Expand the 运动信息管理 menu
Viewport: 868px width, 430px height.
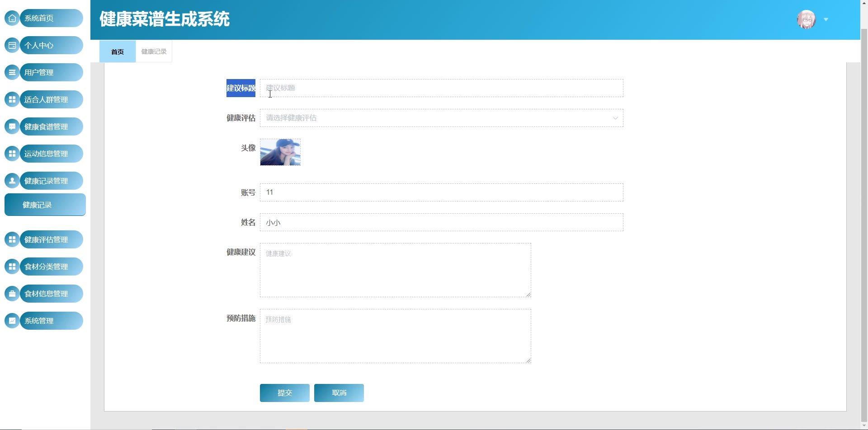[x=52, y=154]
